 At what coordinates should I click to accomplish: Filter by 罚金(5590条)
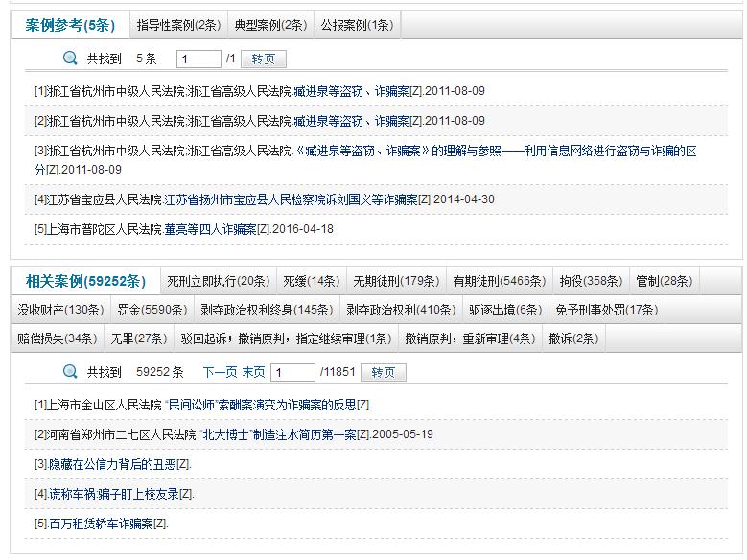coord(152,310)
